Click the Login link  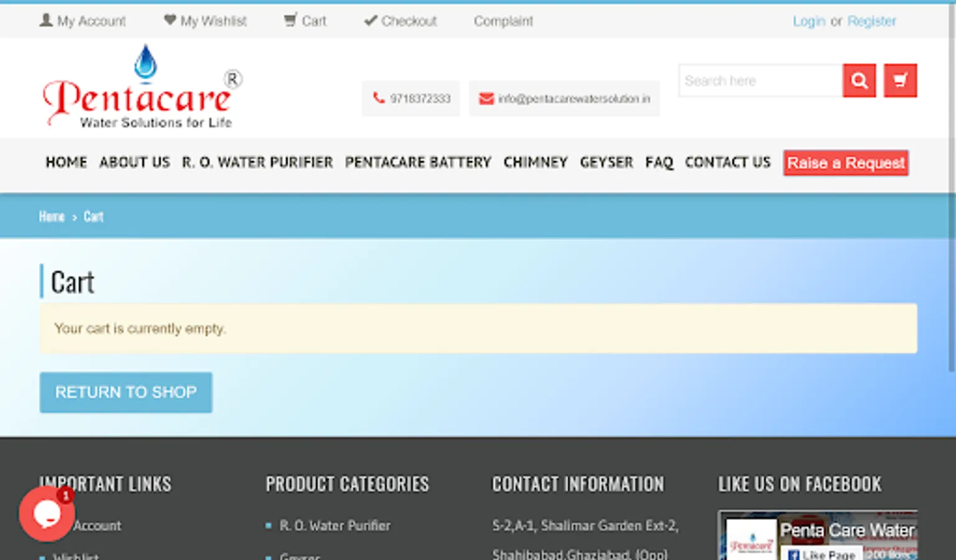point(808,21)
